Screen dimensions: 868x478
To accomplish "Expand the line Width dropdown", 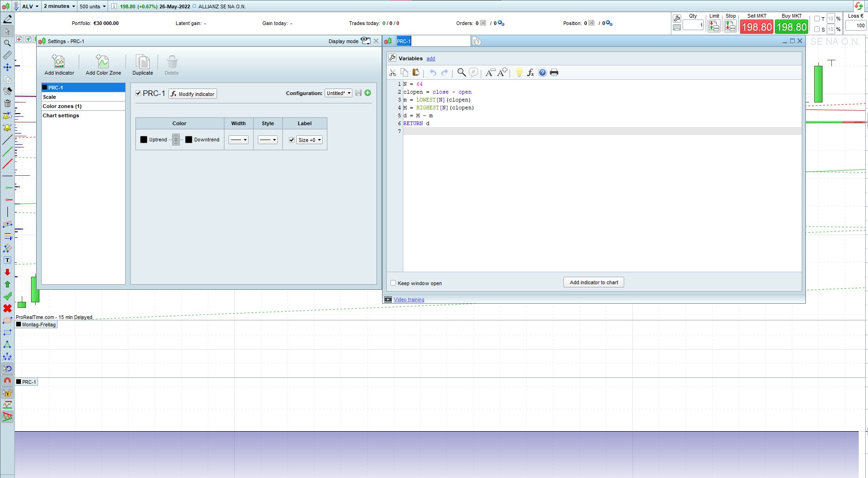I will 239,140.
